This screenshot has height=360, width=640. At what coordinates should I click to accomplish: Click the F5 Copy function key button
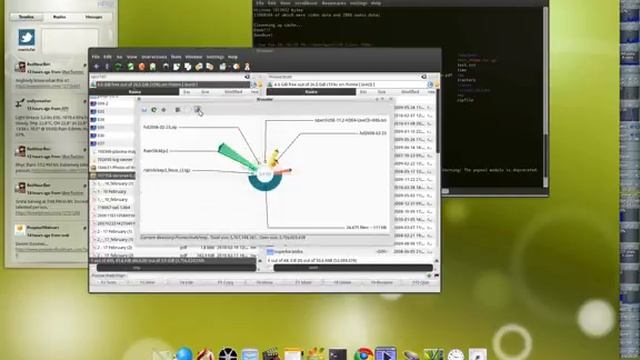[225, 282]
